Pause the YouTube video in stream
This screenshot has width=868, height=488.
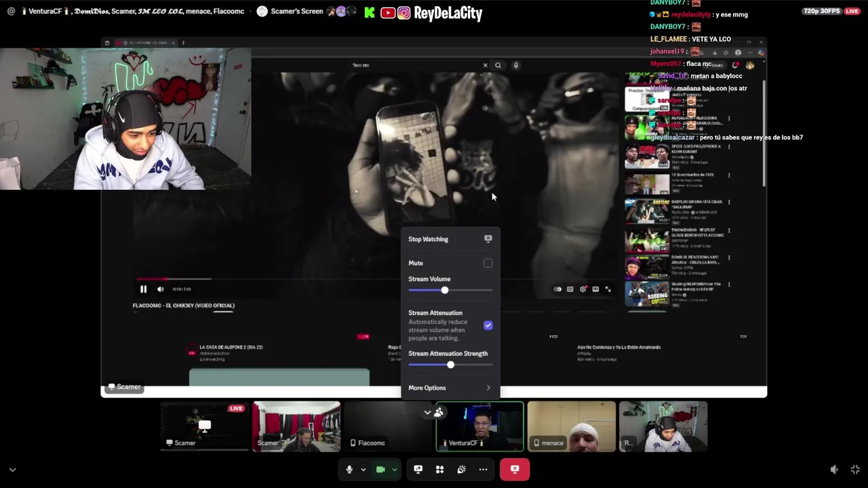coord(143,289)
